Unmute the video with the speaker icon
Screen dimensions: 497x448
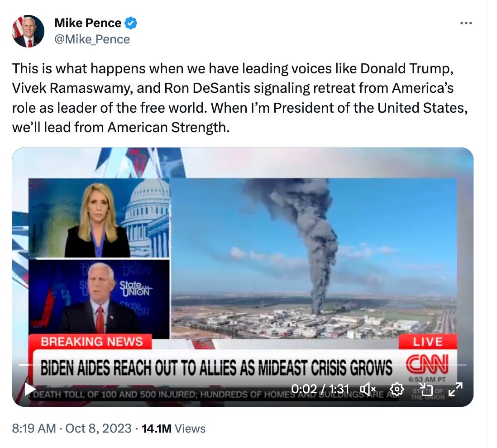point(368,389)
